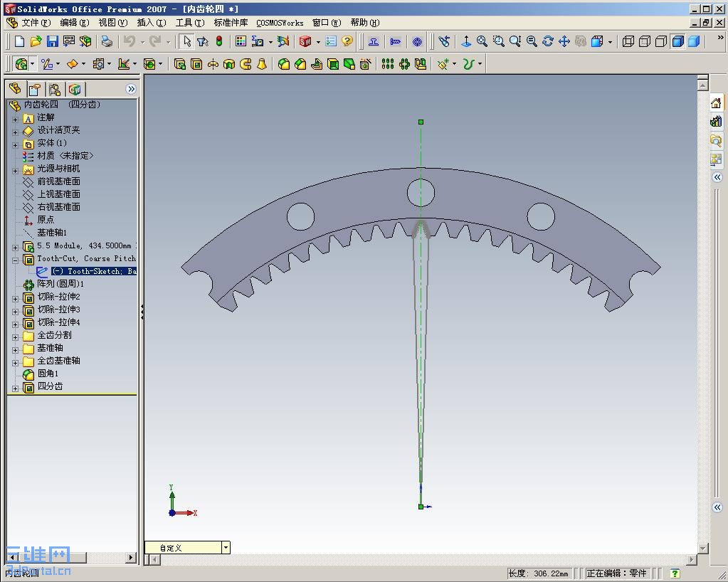Activate the Select arrow cursor tool

(x=186, y=42)
